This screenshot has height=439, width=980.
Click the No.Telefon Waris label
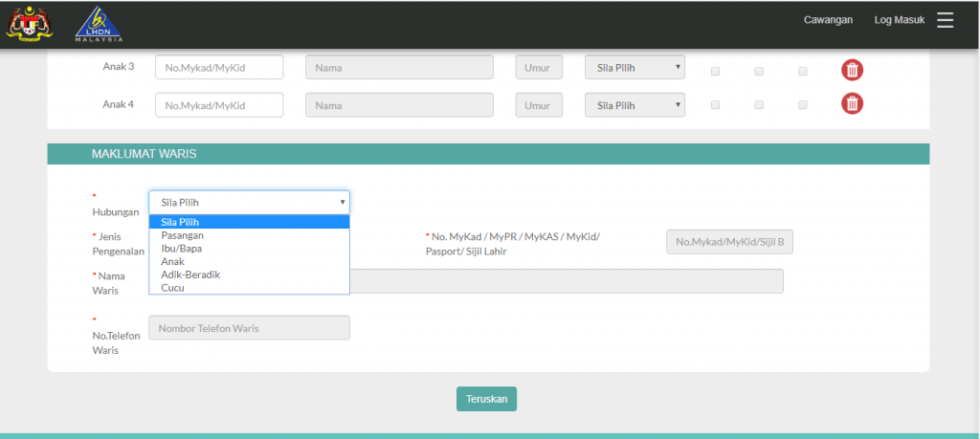coord(116,342)
